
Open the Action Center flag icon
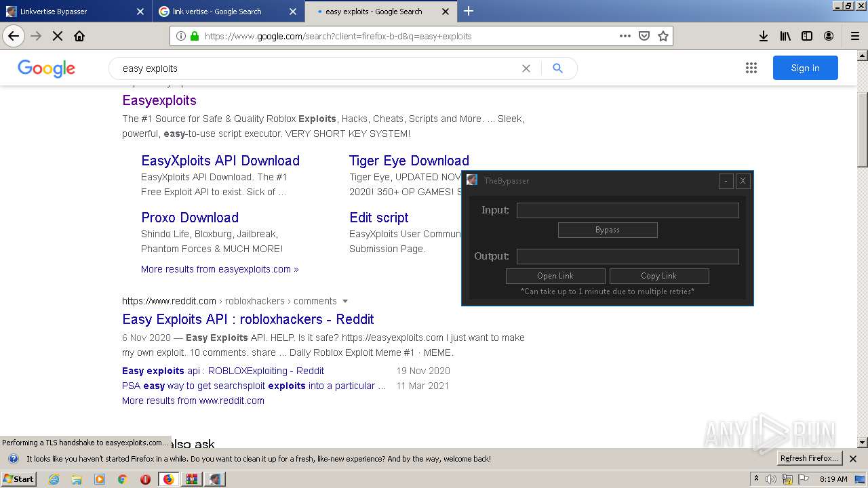[802, 479]
